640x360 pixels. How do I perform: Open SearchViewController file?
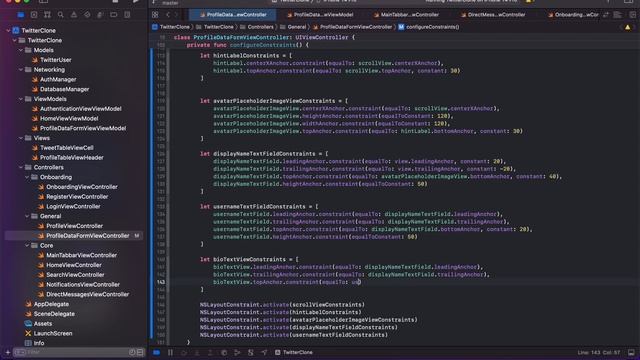(x=75, y=275)
